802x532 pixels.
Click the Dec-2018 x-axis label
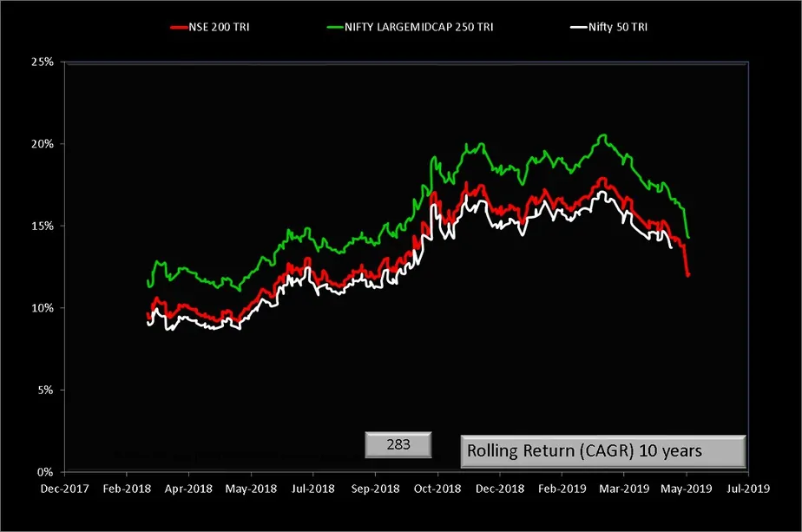pyautogui.click(x=500, y=489)
